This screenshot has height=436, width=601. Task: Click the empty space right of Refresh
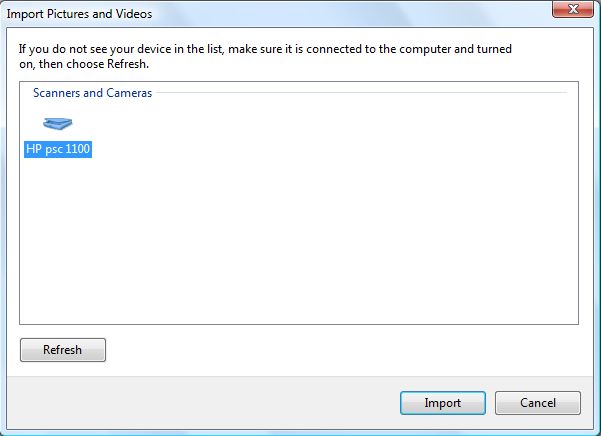pyautogui.click(x=345, y=350)
